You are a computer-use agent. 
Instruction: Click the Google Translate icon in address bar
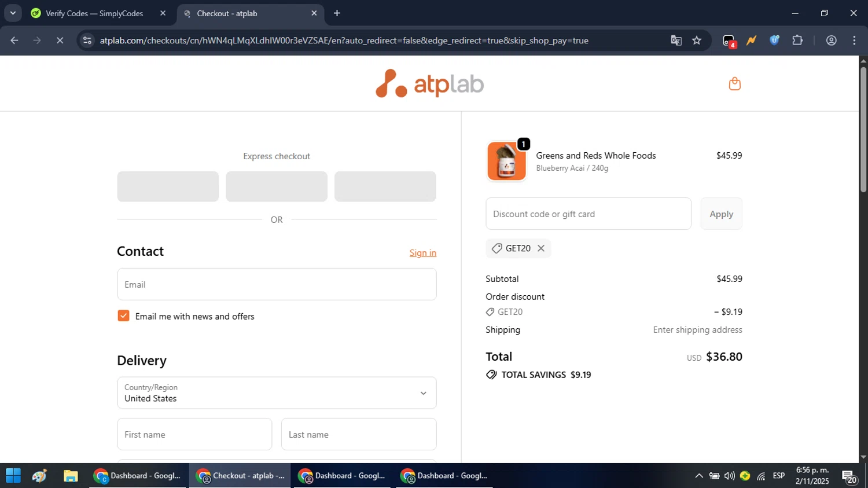676,41
